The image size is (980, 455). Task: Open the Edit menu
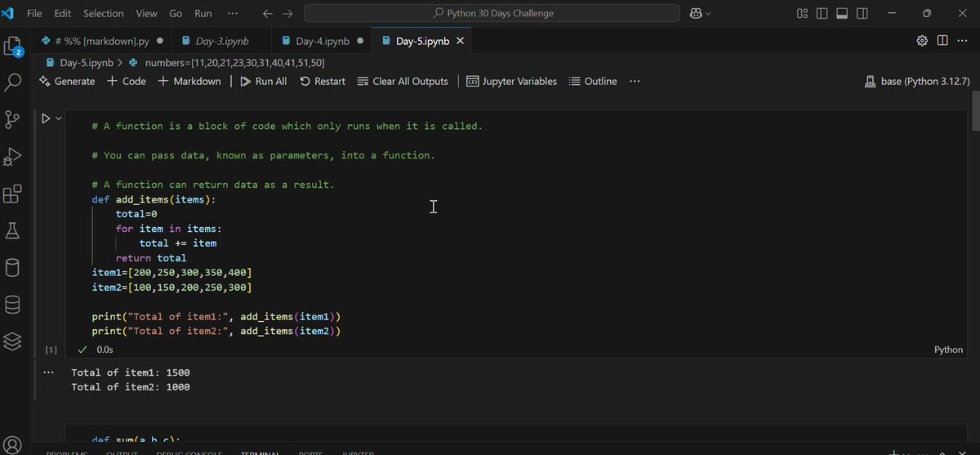click(x=63, y=13)
